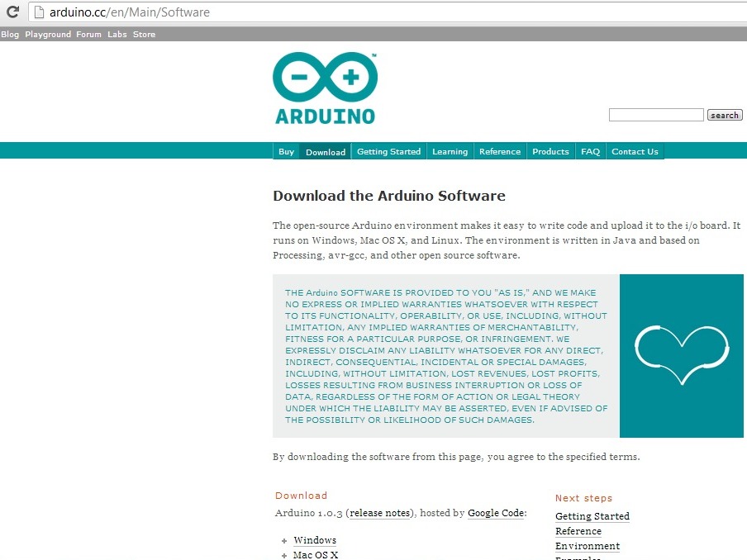Click the heading 'Download the Arduino Software'
The width and height of the screenshot is (747, 560).
click(388, 196)
